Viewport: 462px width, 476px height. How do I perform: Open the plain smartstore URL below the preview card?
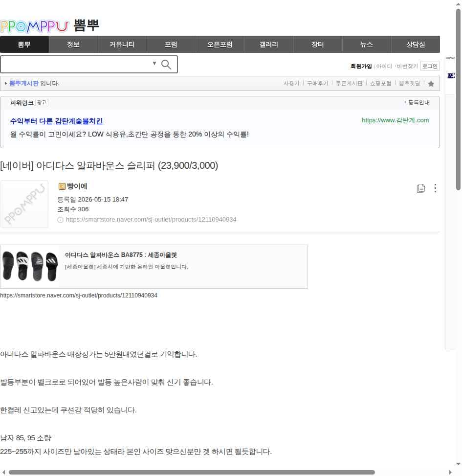pyautogui.click(x=79, y=295)
